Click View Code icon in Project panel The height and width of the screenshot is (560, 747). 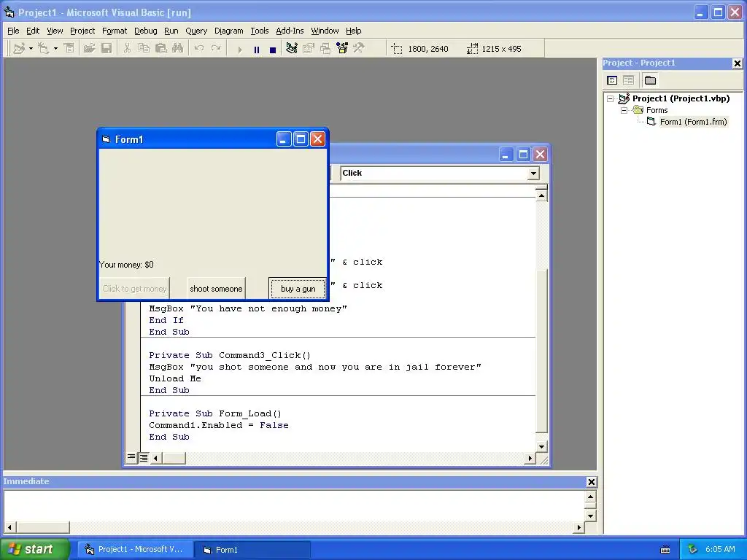pyautogui.click(x=612, y=80)
